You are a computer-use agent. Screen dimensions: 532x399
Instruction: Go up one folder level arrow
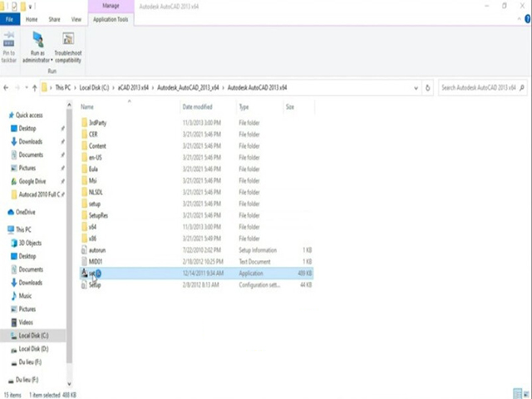click(x=35, y=88)
